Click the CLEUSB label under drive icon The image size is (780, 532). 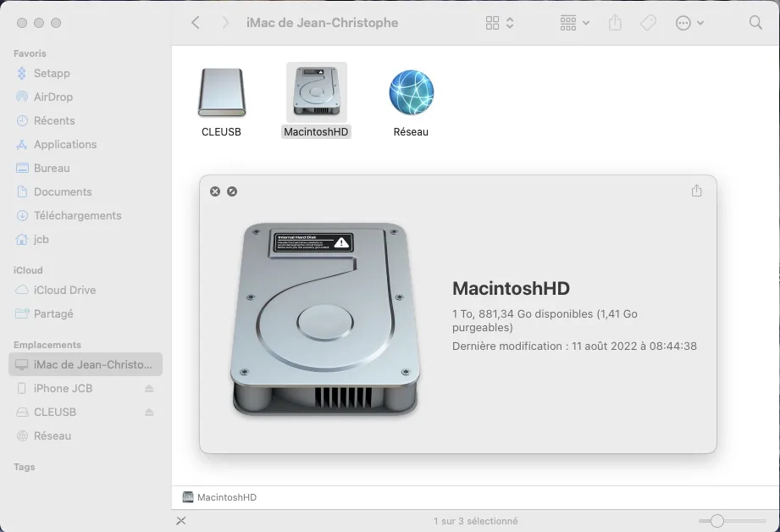click(x=221, y=132)
